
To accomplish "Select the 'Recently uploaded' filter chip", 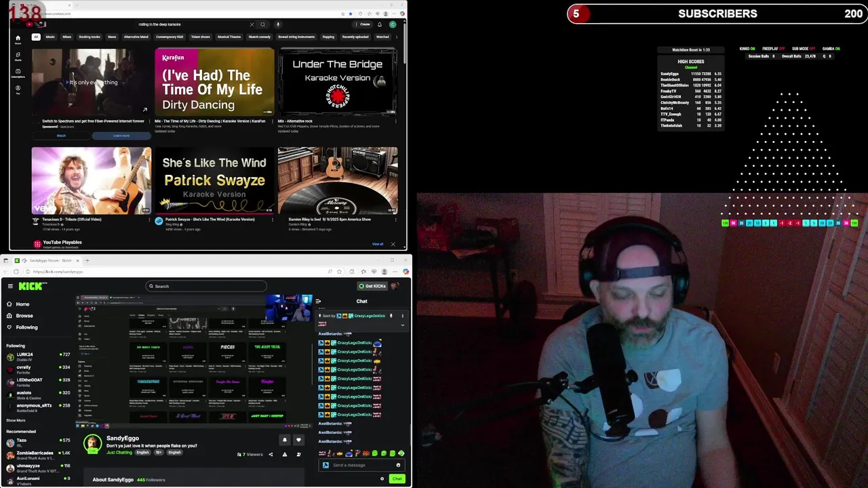I will click(x=355, y=37).
